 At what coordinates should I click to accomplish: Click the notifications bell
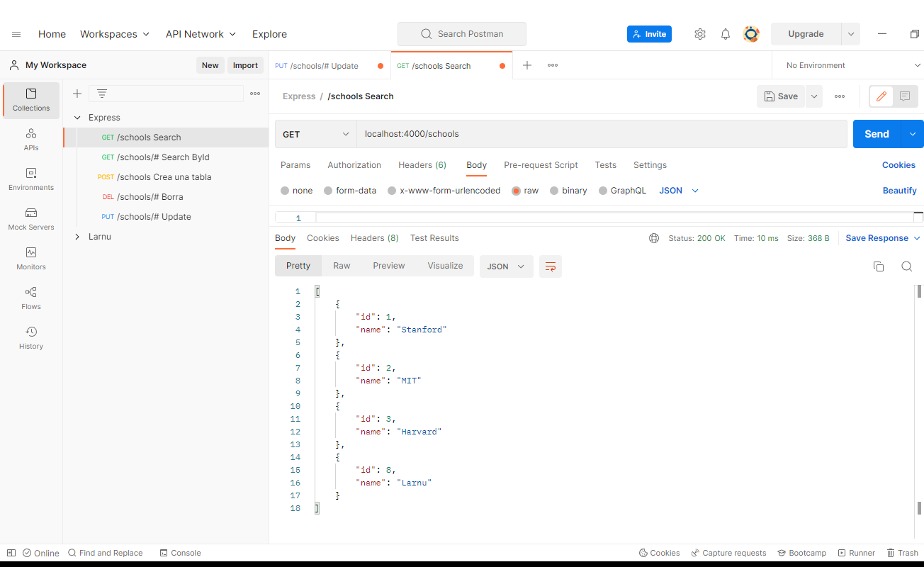coord(726,33)
